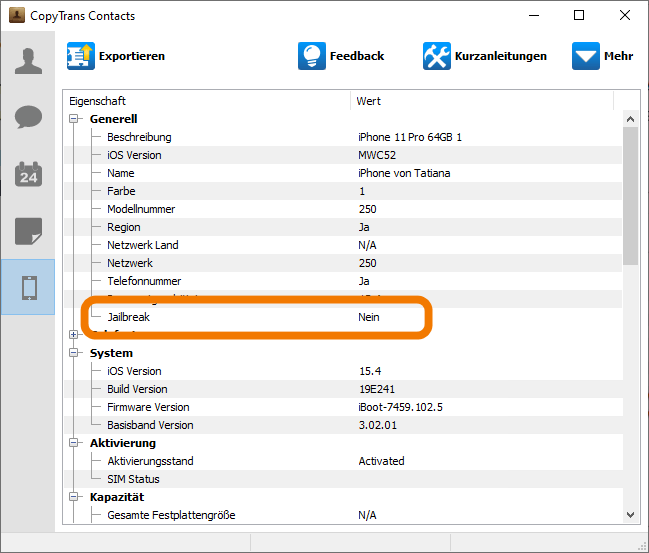
Task: Select the SIM Status row
Action: [343, 479]
